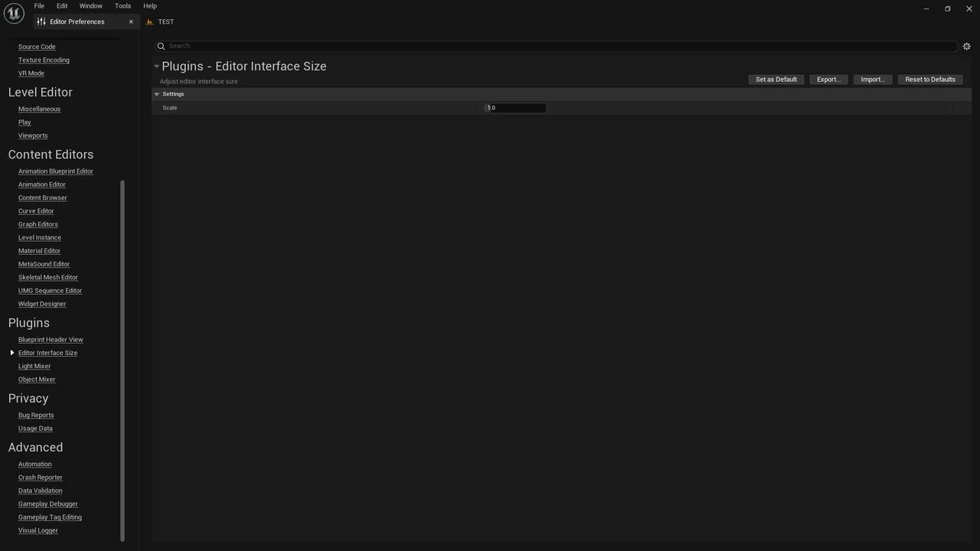Viewport: 980px width, 551px height.
Task: Open the Window menu
Action: [x=91, y=6]
